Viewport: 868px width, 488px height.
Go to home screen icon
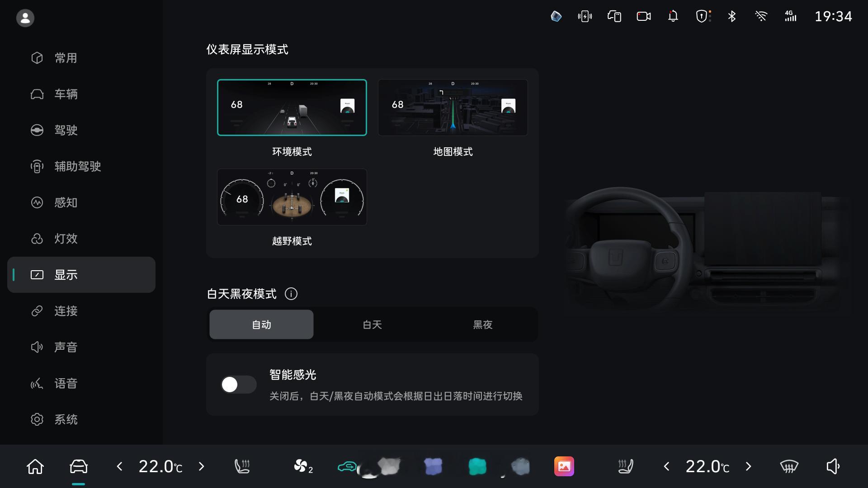[35, 466]
